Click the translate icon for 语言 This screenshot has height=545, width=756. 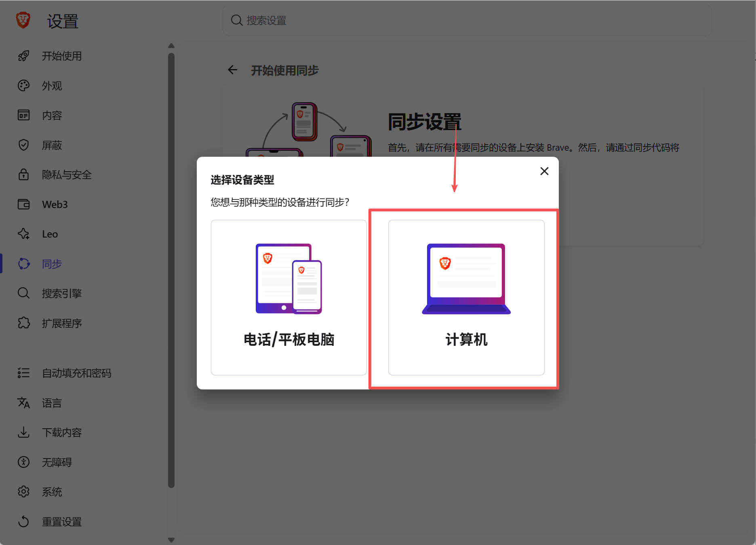point(23,403)
